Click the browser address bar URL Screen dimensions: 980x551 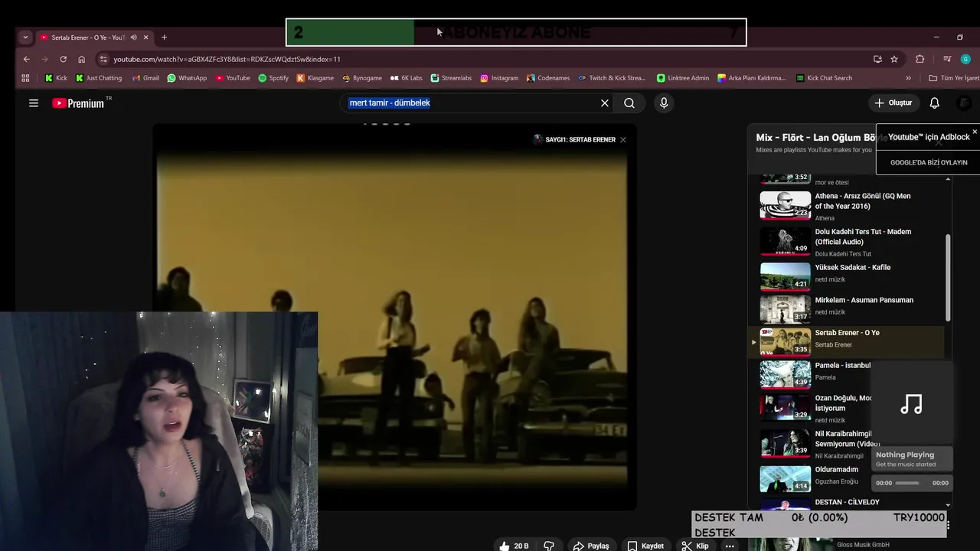[x=227, y=59]
